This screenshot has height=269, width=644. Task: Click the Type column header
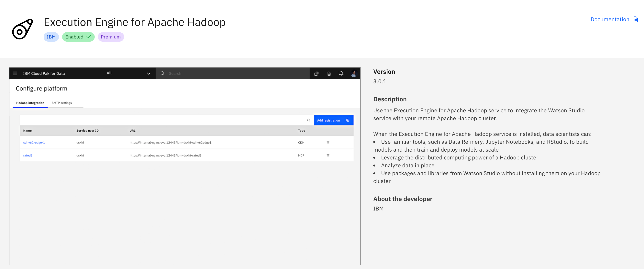click(x=302, y=131)
